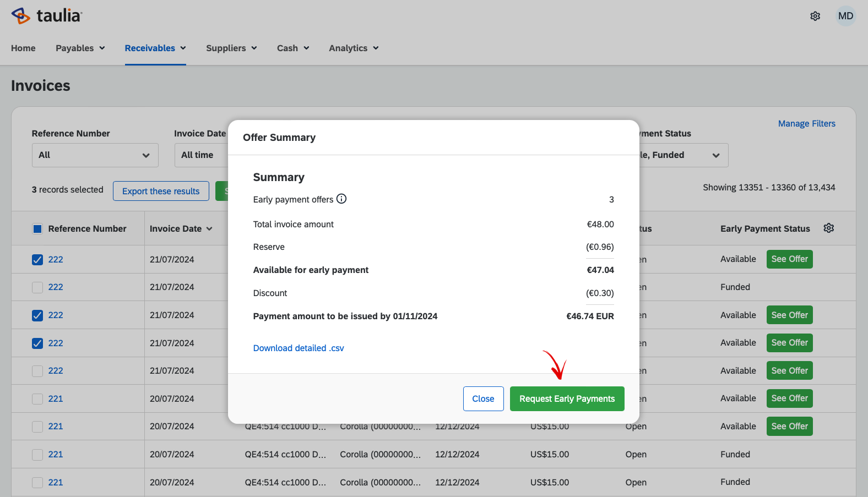Close the Offer Summary dialog
Screen dimensions: 868x497
[483, 398]
